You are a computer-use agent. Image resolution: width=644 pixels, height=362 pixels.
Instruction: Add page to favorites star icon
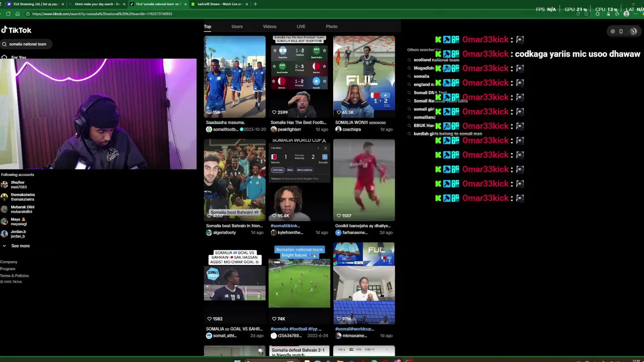(x=586, y=14)
